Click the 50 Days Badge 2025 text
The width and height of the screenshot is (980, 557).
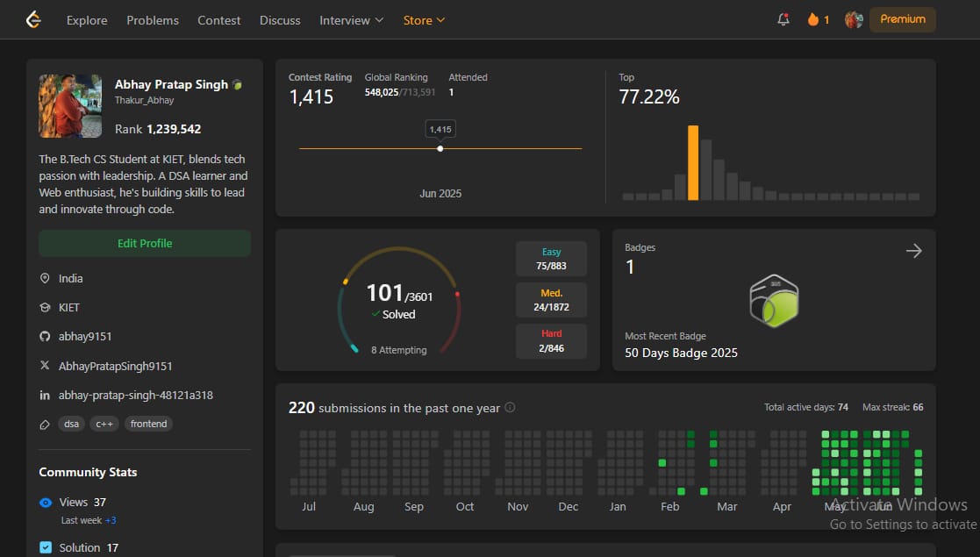pos(681,353)
